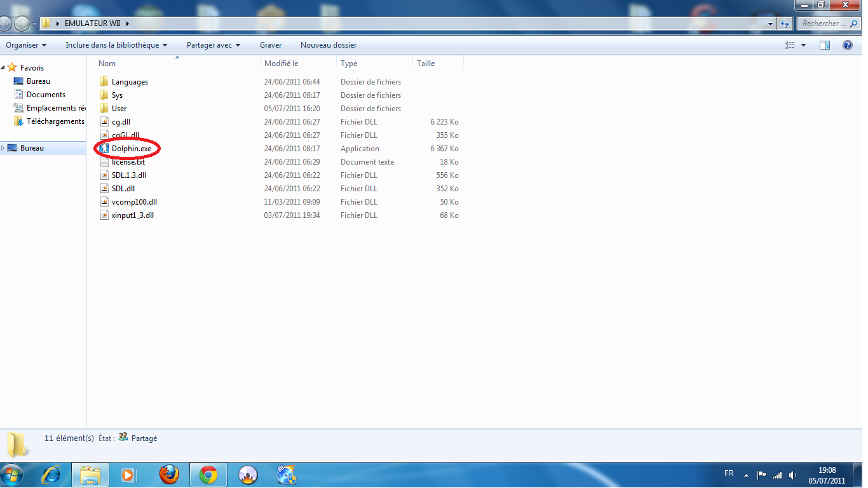Open the view options dropdown arrow
The height and width of the screenshot is (488, 868).
(803, 45)
